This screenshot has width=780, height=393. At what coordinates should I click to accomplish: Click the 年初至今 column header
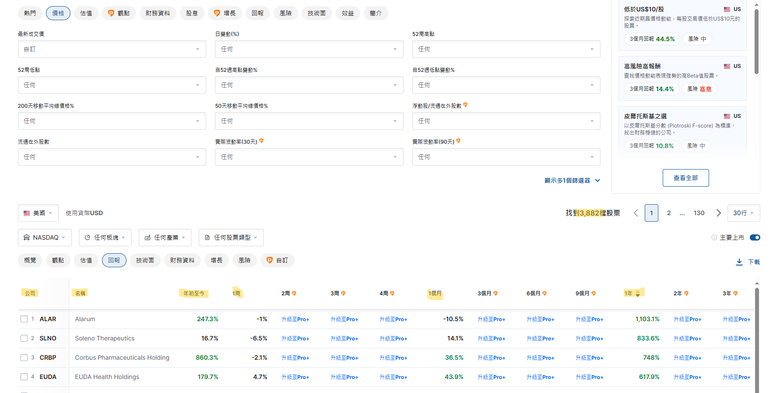click(194, 294)
